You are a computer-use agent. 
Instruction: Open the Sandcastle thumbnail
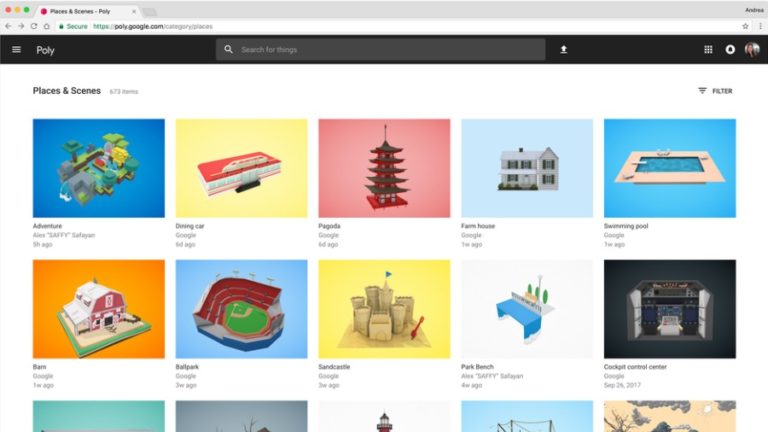click(384, 309)
